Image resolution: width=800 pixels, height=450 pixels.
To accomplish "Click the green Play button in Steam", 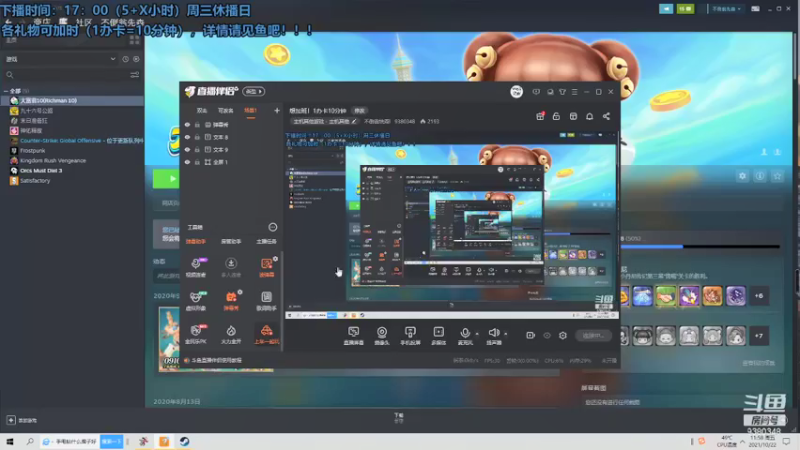I will pos(166,179).
